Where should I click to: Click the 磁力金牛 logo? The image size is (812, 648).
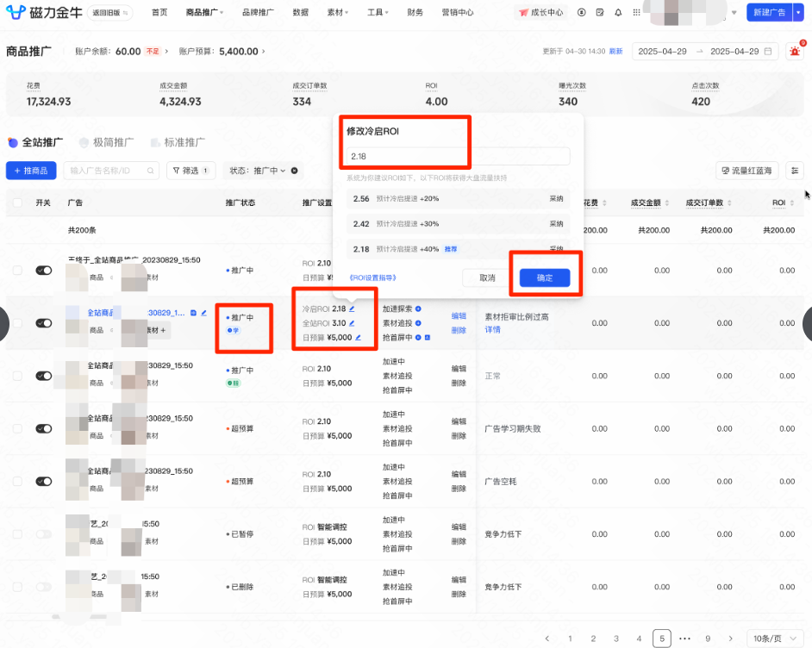(x=44, y=12)
